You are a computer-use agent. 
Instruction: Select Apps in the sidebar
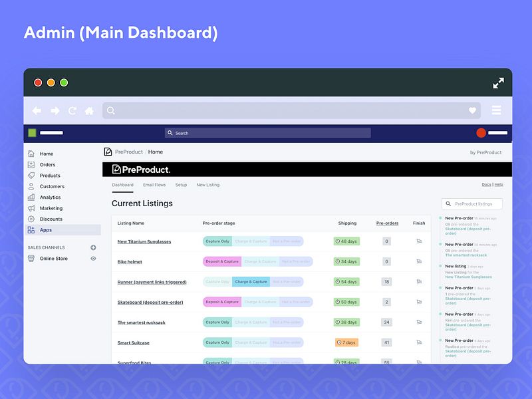click(63, 229)
